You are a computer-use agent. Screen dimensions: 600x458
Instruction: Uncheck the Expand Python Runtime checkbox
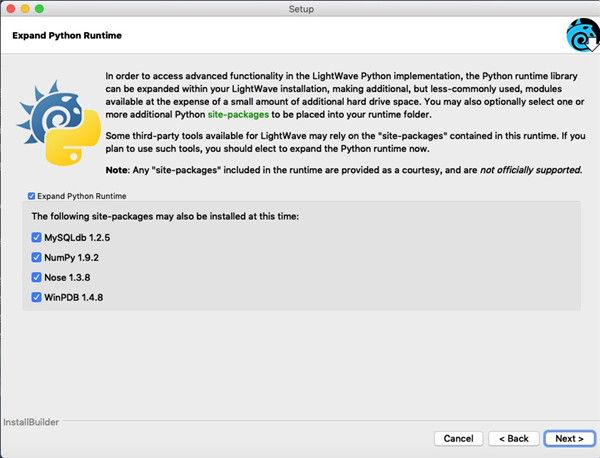(31, 196)
